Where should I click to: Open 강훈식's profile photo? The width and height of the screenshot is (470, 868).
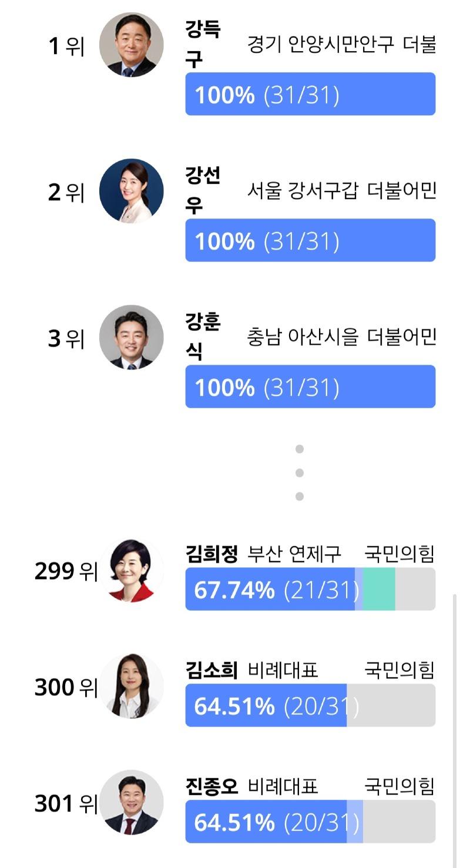click(x=132, y=337)
